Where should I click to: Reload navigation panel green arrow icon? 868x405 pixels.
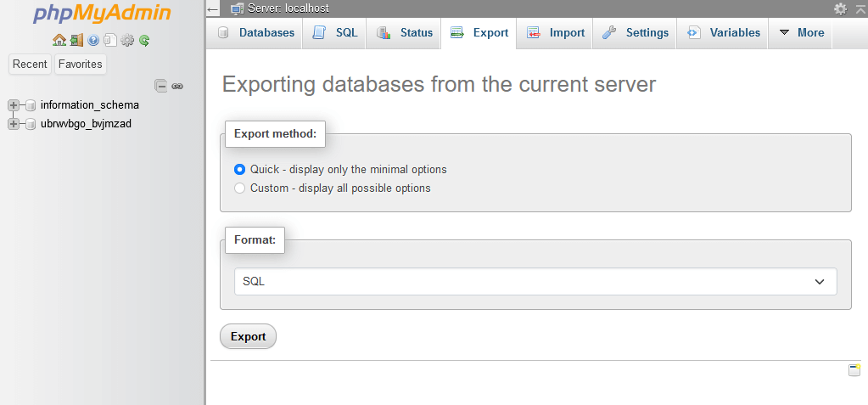(x=144, y=40)
